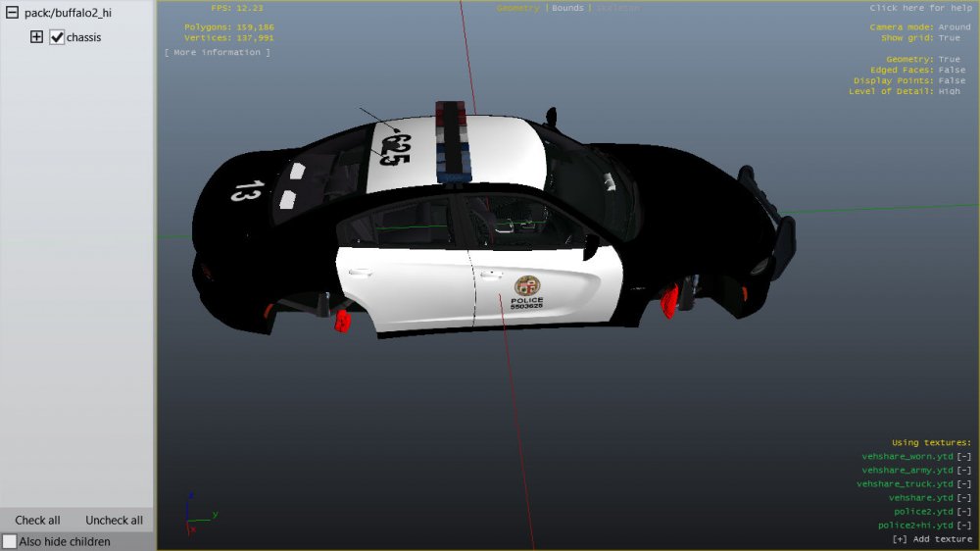Click the Uncheck all button
980x551 pixels.
click(114, 520)
